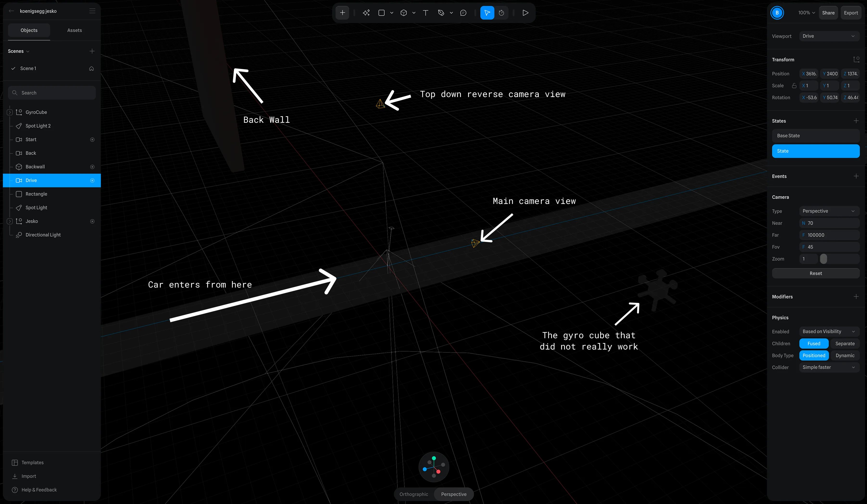The width and height of the screenshot is (867, 504).
Task: Select Rectangle in object tree
Action: [x=52, y=194]
